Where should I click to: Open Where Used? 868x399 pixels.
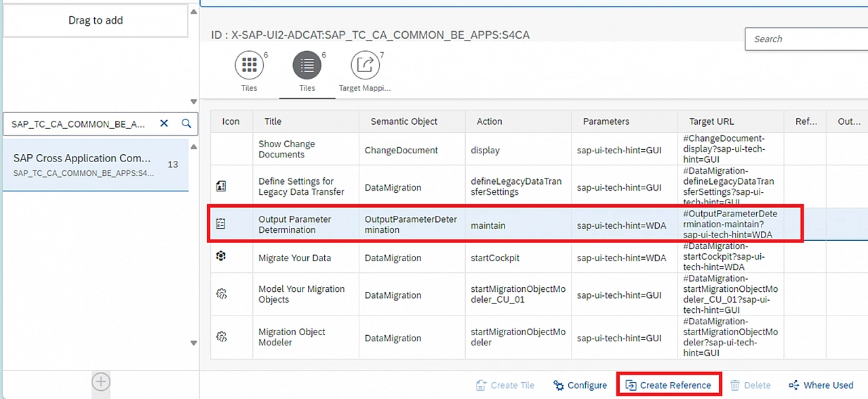point(821,385)
